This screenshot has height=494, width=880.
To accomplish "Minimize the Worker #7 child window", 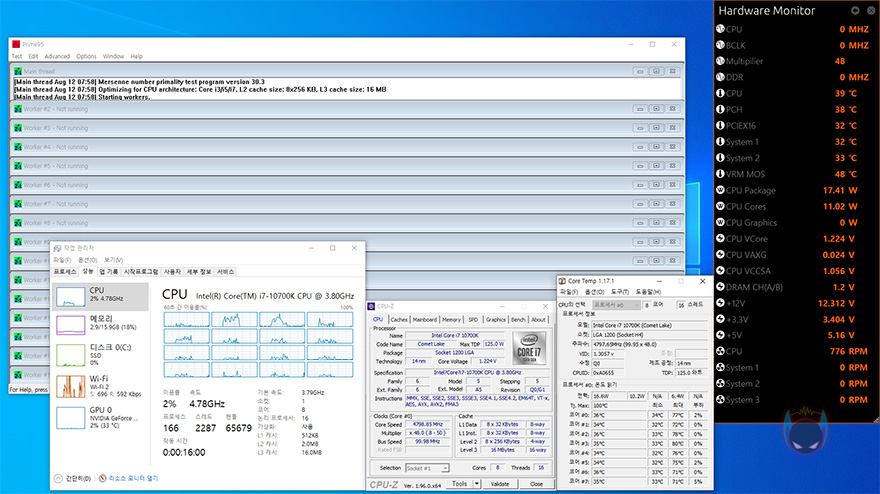I will coord(640,204).
